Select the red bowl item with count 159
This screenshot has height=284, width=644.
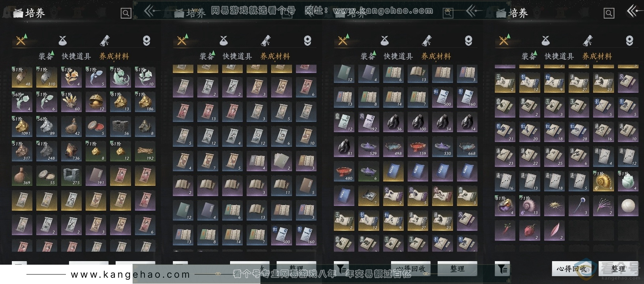pos(418,147)
